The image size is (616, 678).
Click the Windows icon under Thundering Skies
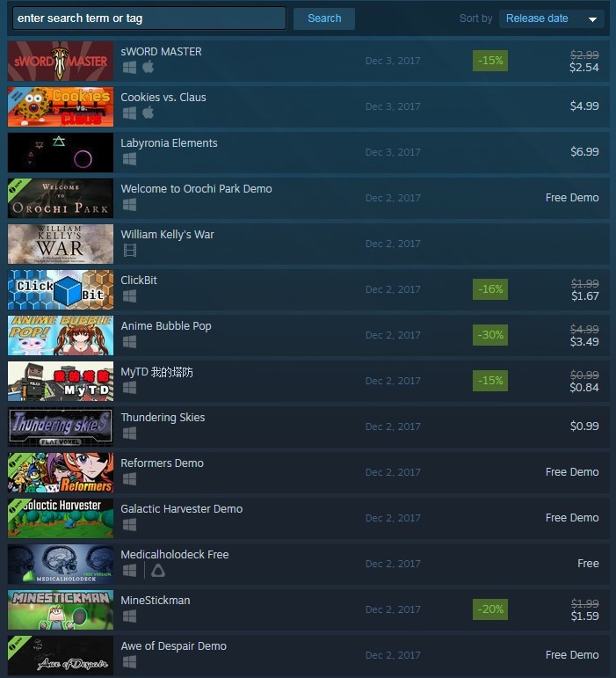129,434
